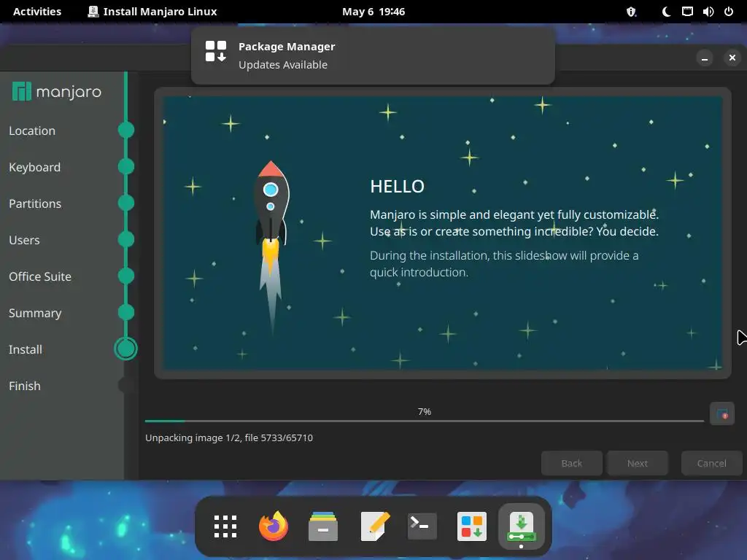Select the Office Suite step
747x560 pixels.
[40, 276]
